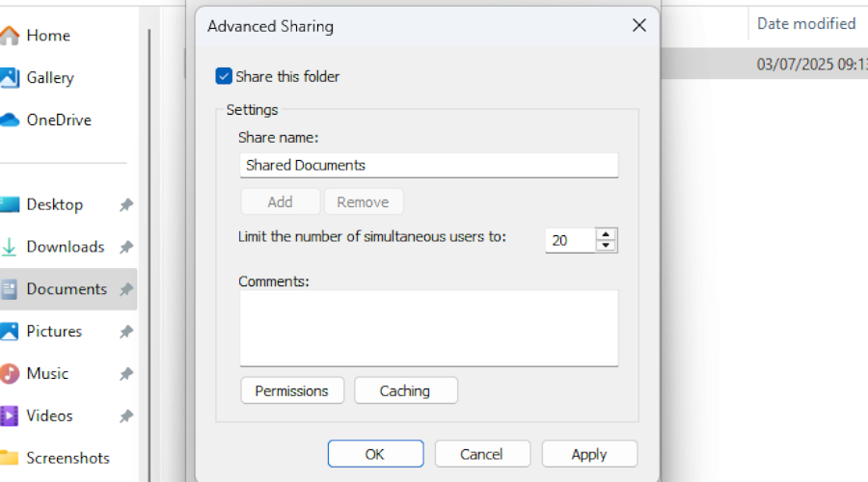Select Documents in the sidebar

[x=68, y=289]
